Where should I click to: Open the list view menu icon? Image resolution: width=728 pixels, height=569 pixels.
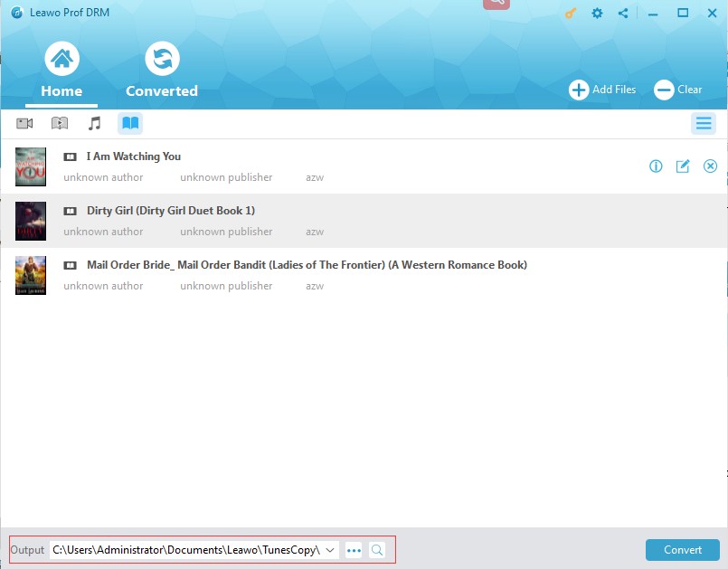(704, 123)
